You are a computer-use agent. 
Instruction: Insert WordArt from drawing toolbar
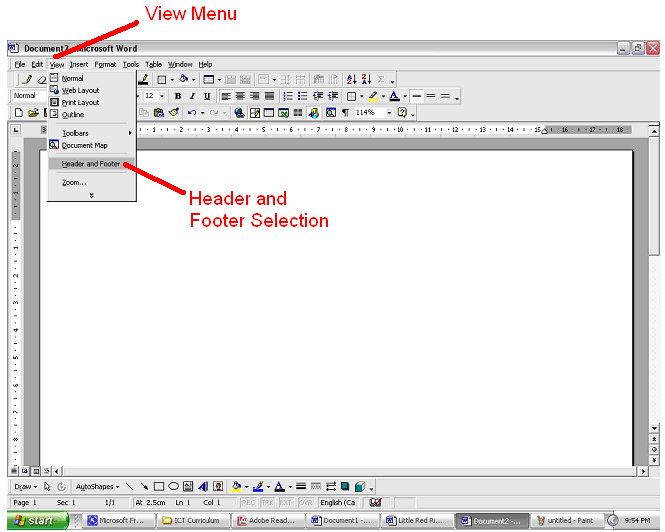coord(203,487)
